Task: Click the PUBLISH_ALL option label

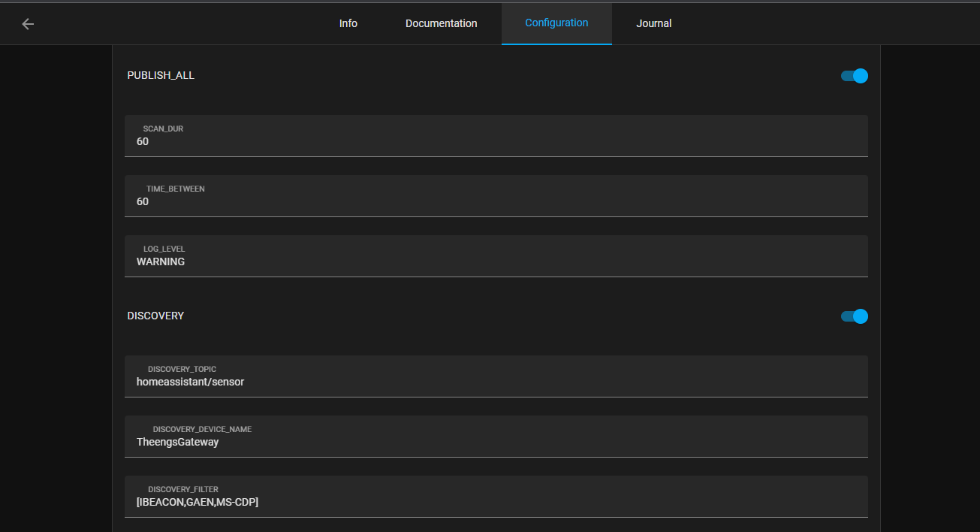Action: pos(161,76)
